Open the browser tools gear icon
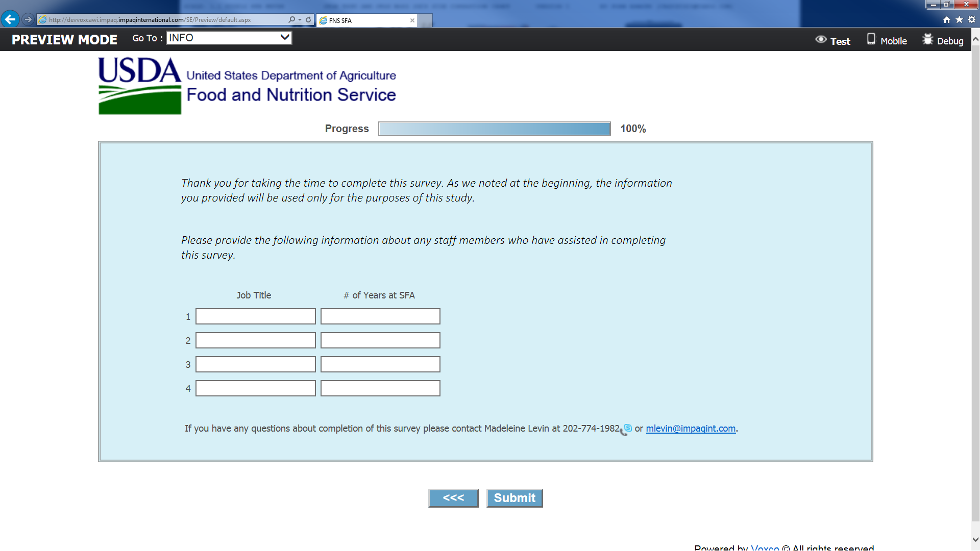The width and height of the screenshot is (980, 551). click(x=972, y=20)
